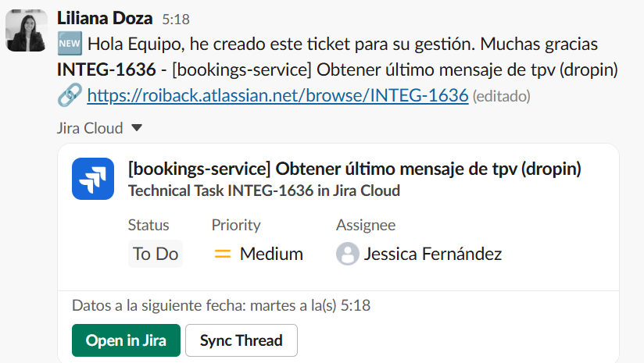Click the chain link emoji
The image size is (644, 363).
click(x=70, y=95)
